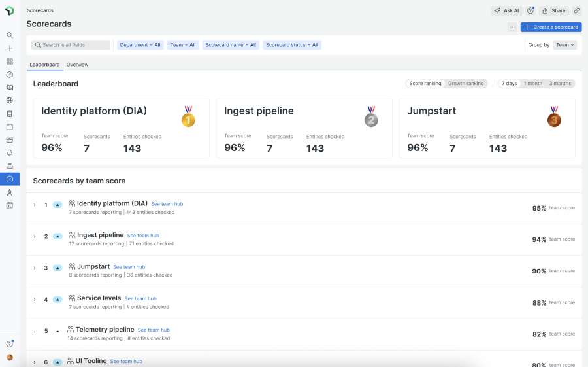
Task: Open See team hub for Telemetry pipeline
Action: 154,330
